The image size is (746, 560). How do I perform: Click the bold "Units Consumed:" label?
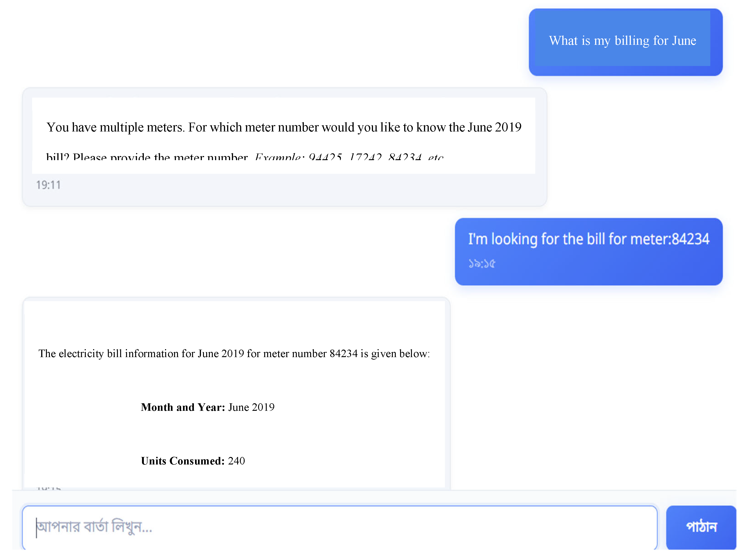click(x=183, y=461)
